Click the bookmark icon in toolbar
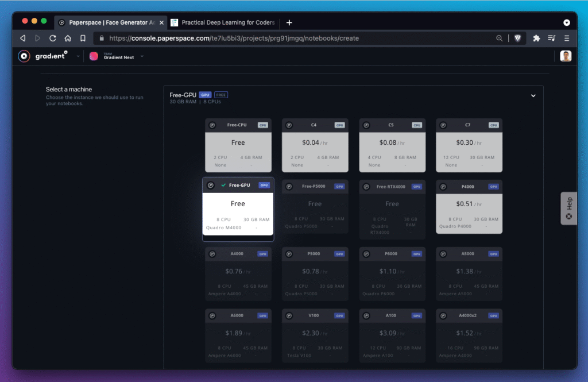The image size is (588, 382). coord(83,38)
